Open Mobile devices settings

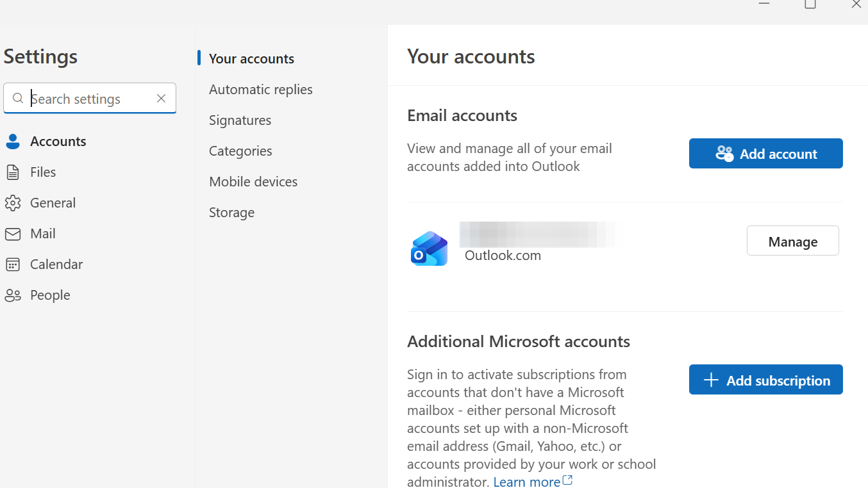253,182
